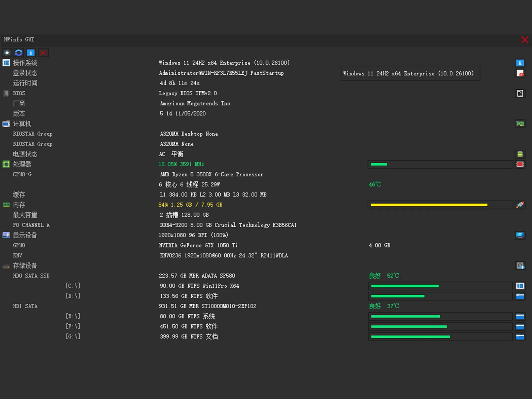Image resolution: width=532 pixels, height=399 pixels.
Task: Click the rocket memory cleanup icon
Action: (x=520, y=205)
